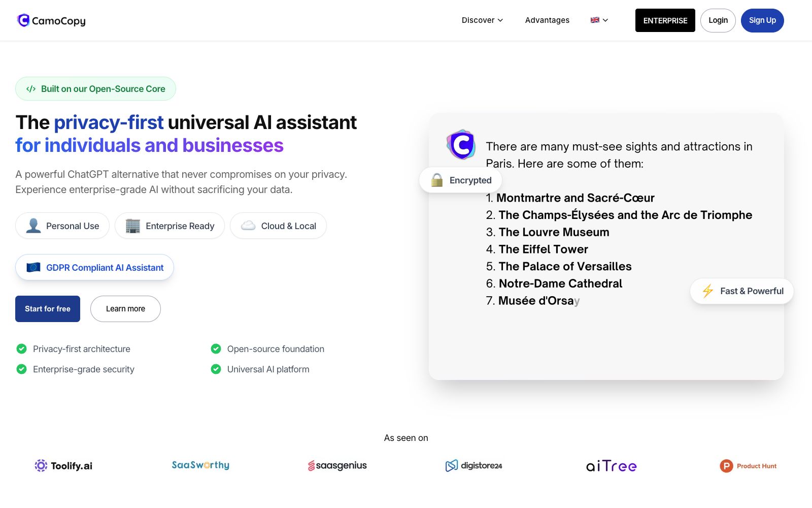Click the padlock icon on Encrypted badge
This screenshot has height=508, width=812.
click(x=437, y=180)
